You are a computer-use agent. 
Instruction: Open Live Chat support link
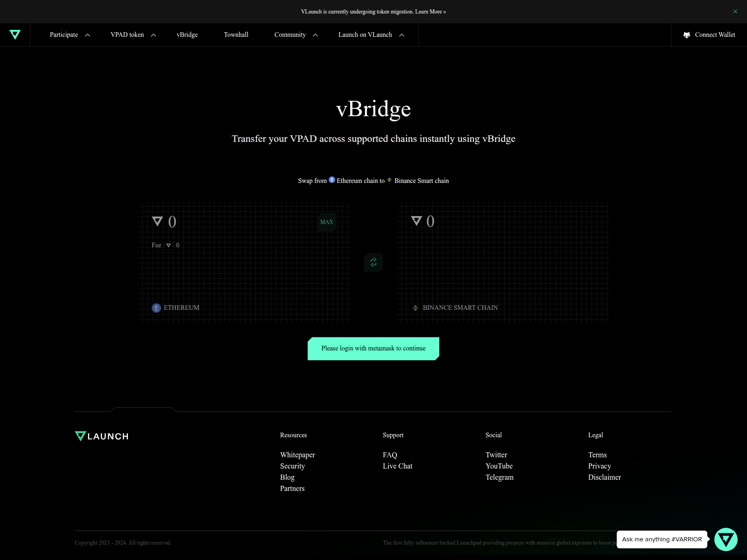[x=398, y=466]
